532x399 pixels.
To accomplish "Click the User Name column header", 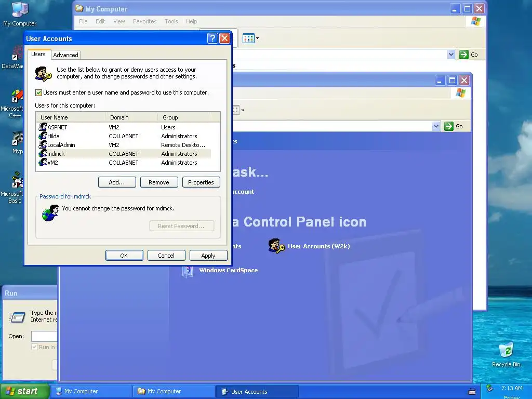I will coord(71,117).
